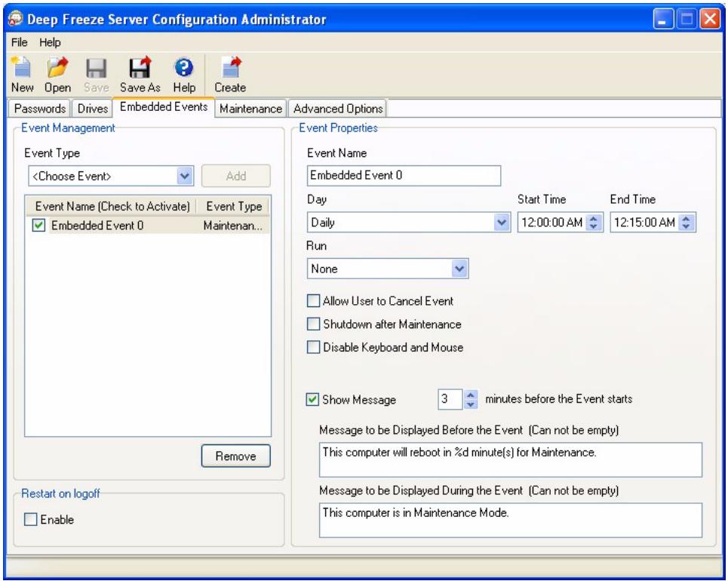Expand the Day dropdown showing Daily
This screenshot has width=728, height=581.
(x=502, y=223)
